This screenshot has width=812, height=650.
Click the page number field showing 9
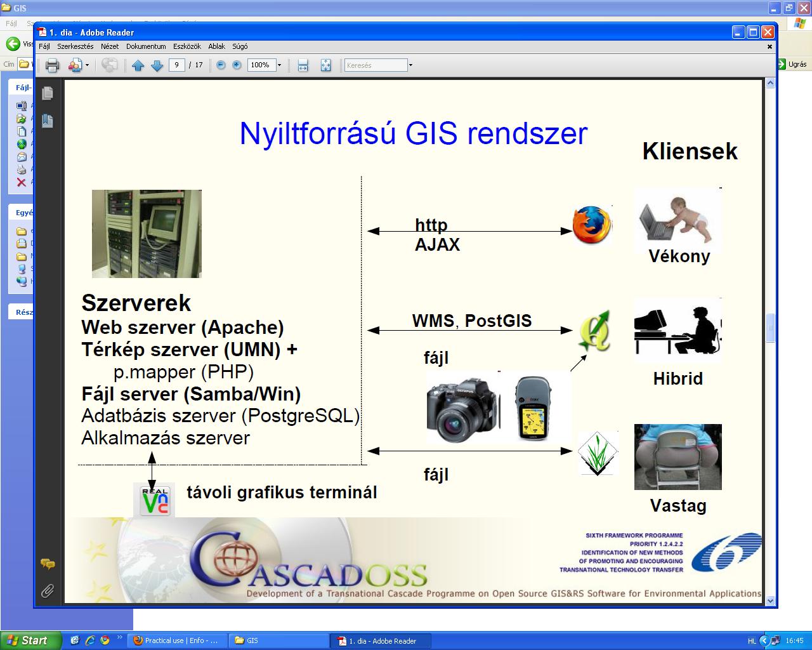pos(177,65)
